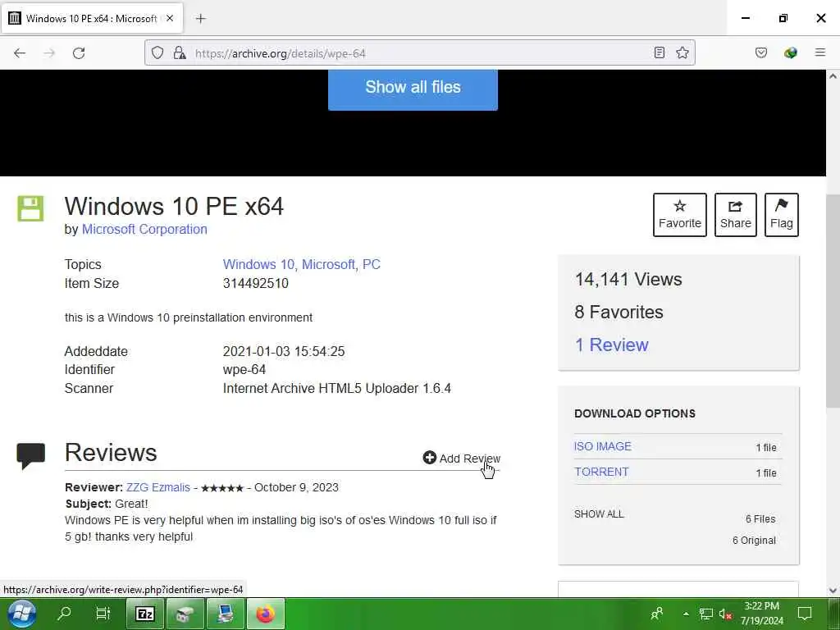The image size is (840, 630).
Task: Click the green floppy disk software icon
Action: click(x=30, y=208)
